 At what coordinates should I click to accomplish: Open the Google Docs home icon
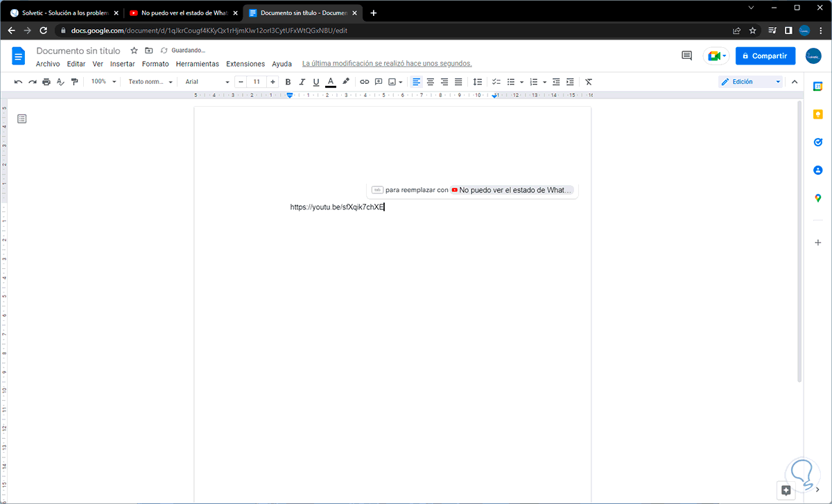tap(18, 56)
